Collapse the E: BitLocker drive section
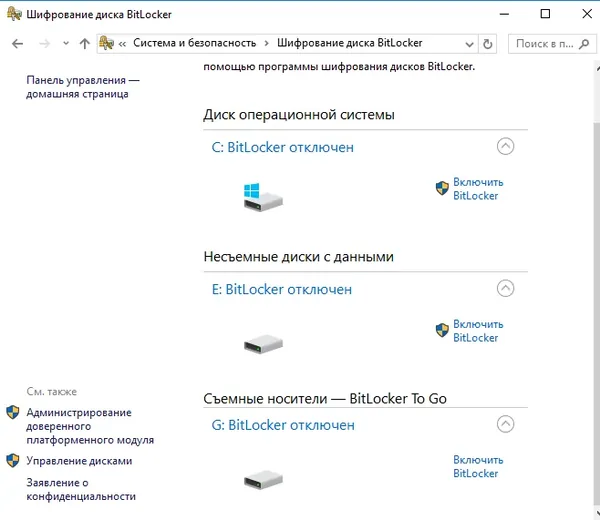Viewport: 600px width, 520px height. [505, 289]
